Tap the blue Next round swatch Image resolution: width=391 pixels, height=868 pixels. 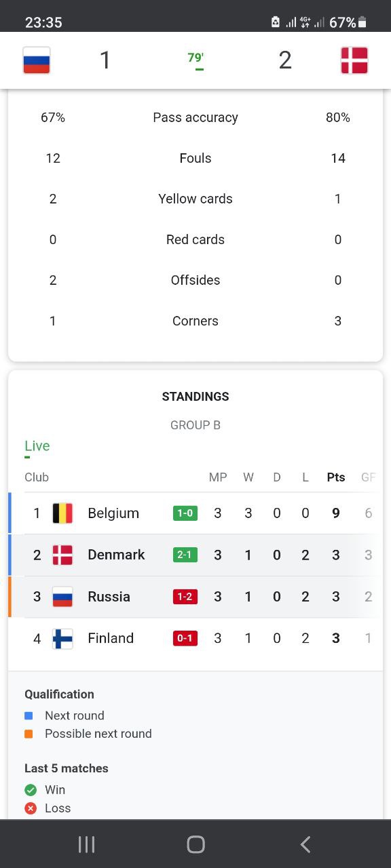pyautogui.click(x=29, y=716)
